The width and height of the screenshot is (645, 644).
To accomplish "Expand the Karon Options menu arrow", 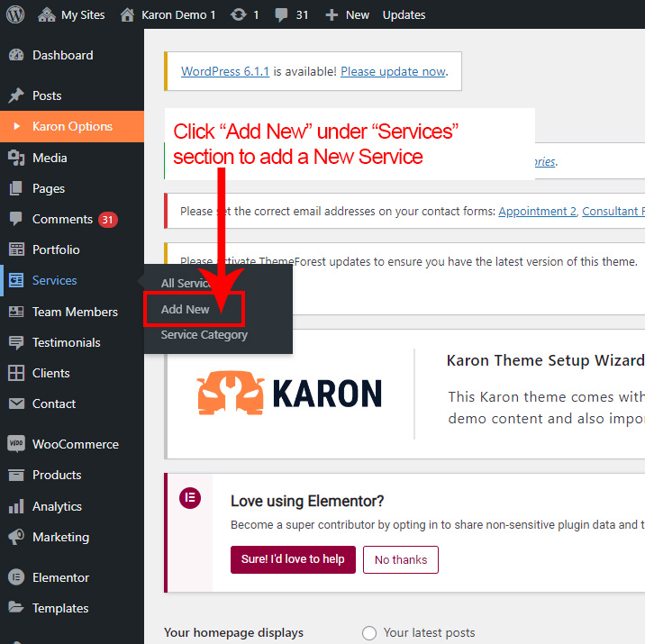I will point(16,126).
